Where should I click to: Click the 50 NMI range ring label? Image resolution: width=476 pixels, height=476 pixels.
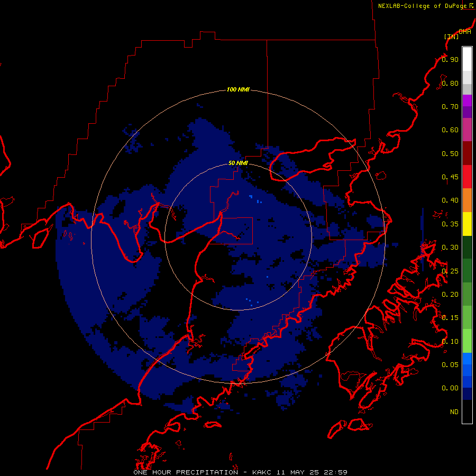[x=238, y=163]
